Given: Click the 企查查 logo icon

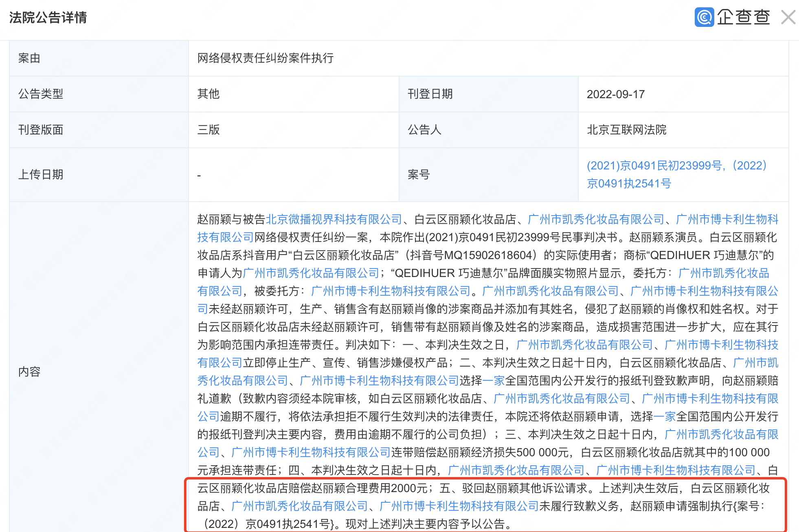Looking at the screenshot, I should [x=704, y=17].
